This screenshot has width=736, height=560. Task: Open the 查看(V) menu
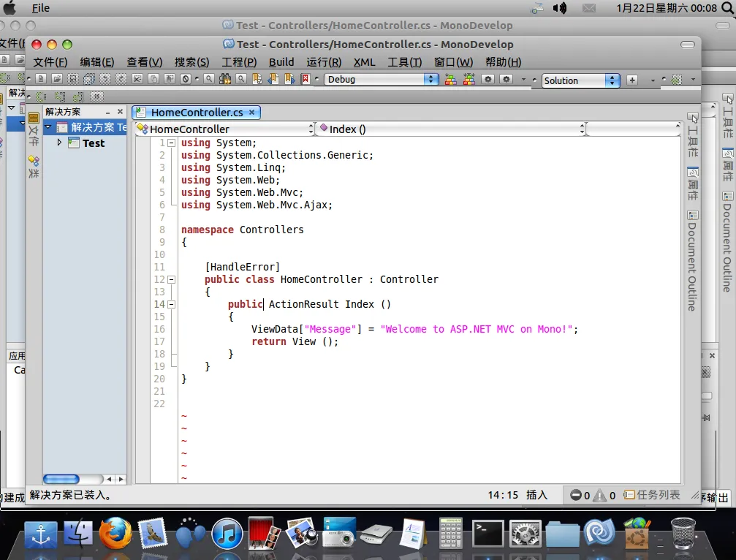(145, 62)
